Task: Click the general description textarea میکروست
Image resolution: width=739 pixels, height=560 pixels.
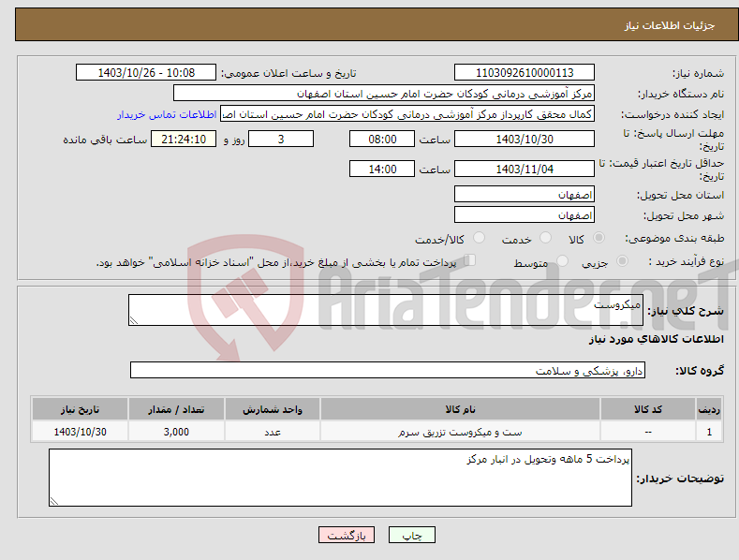Action: point(386,310)
